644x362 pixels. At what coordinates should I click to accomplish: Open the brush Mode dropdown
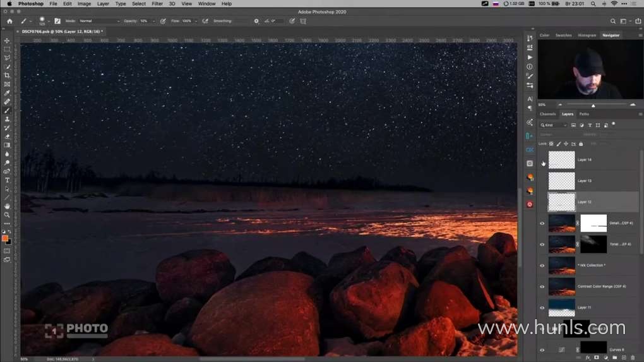tap(99, 21)
